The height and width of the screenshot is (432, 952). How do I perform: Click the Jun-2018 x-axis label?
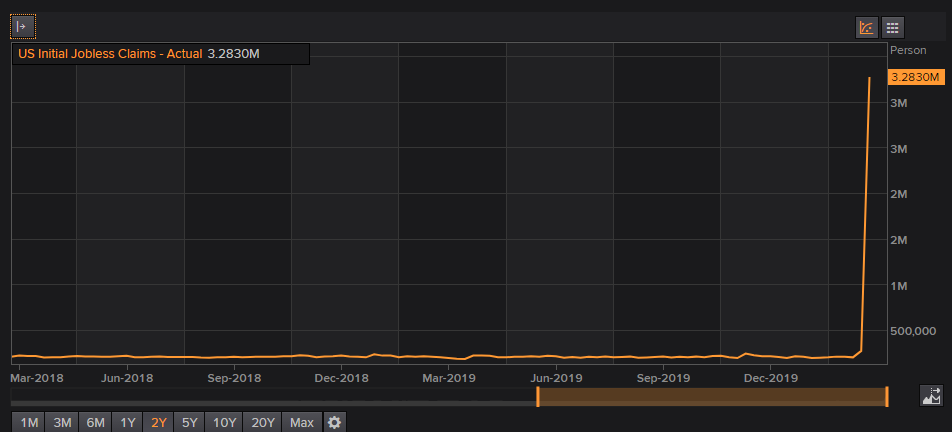tap(128, 378)
